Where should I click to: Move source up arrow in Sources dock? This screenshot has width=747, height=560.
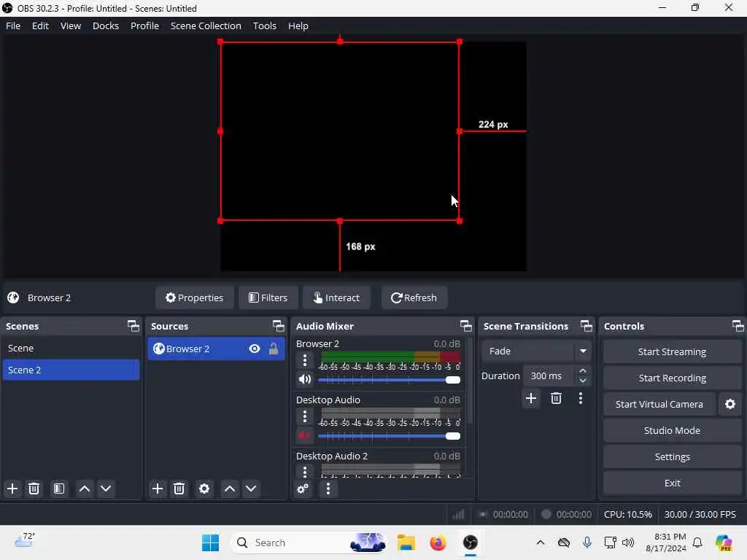tap(230, 489)
